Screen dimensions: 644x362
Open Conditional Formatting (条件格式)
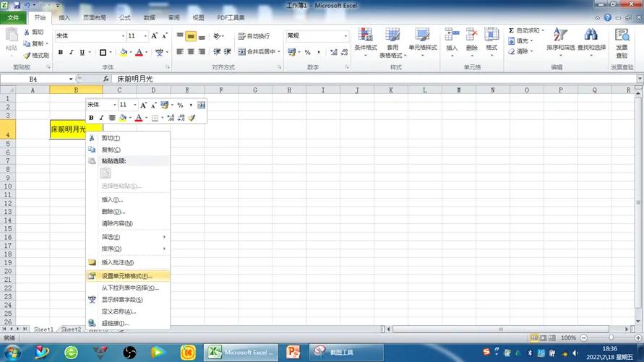[x=365, y=40]
